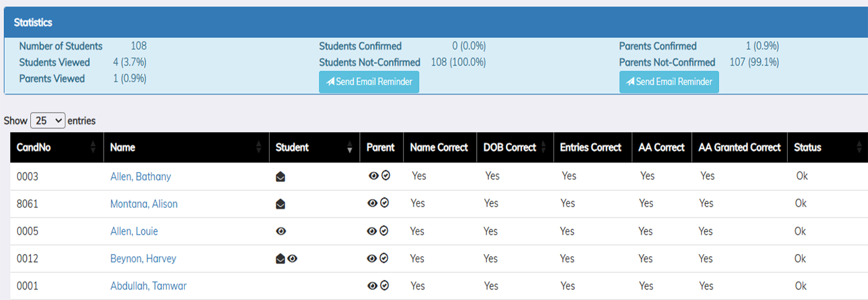The width and height of the screenshot is (868, 300).
Task: Open Allen, Bathany student link
Action: (x=140, y=177)
